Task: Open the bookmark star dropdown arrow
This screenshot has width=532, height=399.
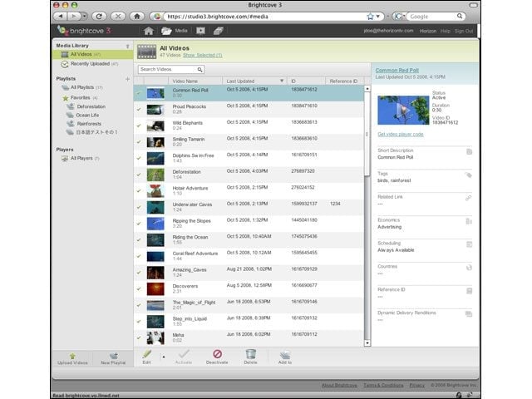Action: (378, 17)
